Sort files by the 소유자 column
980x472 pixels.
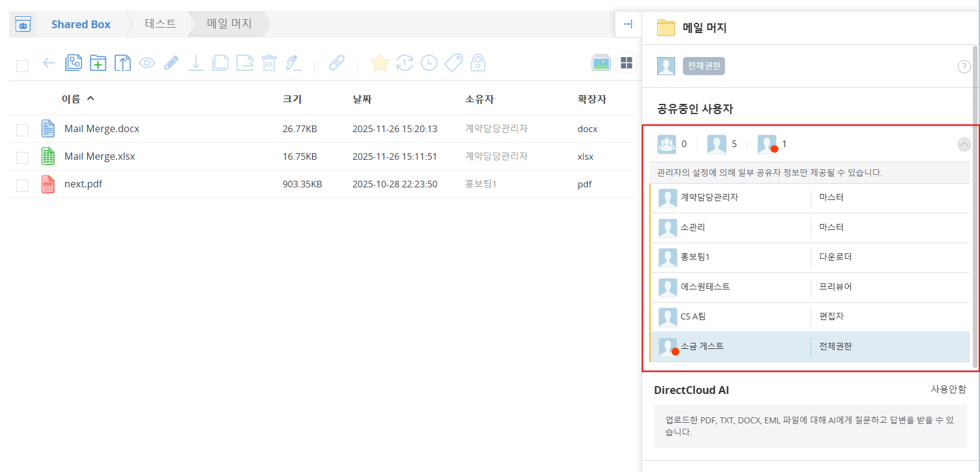pos(479,99)
